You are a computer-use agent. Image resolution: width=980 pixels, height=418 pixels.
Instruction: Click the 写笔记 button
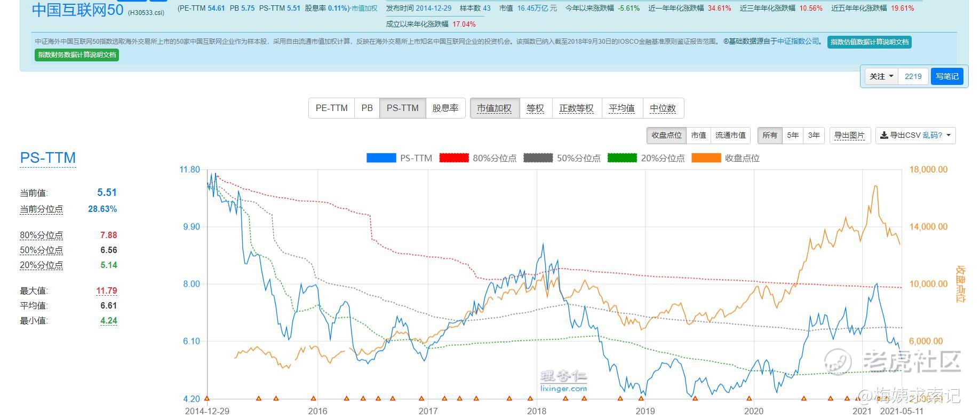947,76
